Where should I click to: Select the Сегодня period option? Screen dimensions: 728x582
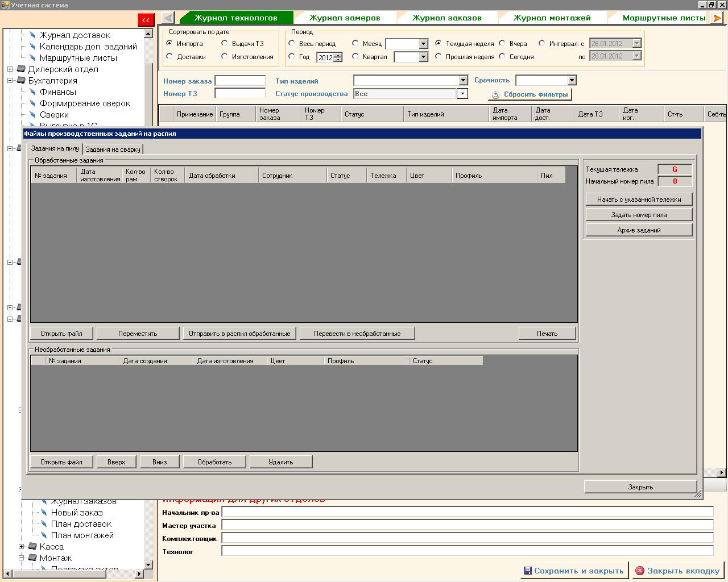[502, 56]
